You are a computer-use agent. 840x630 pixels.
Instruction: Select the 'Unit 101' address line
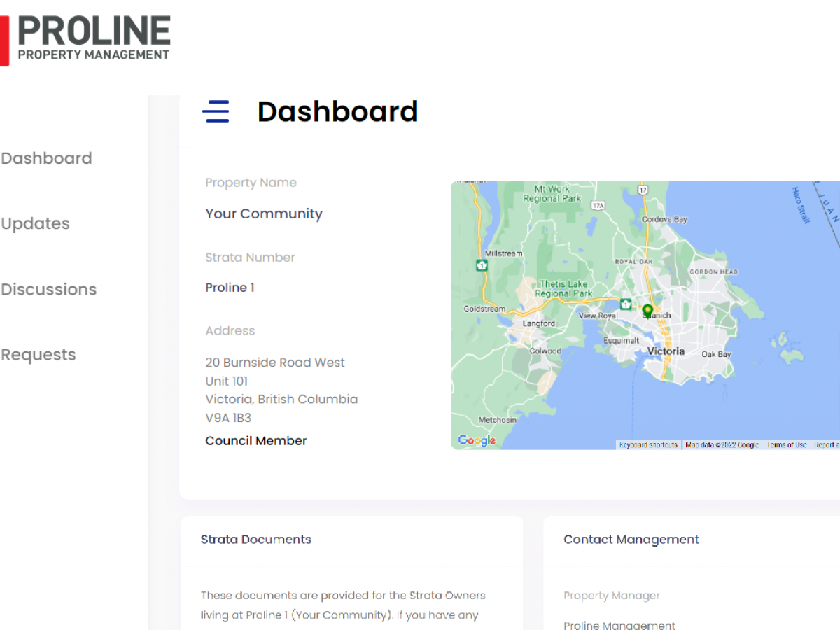(x=226, y=381)
